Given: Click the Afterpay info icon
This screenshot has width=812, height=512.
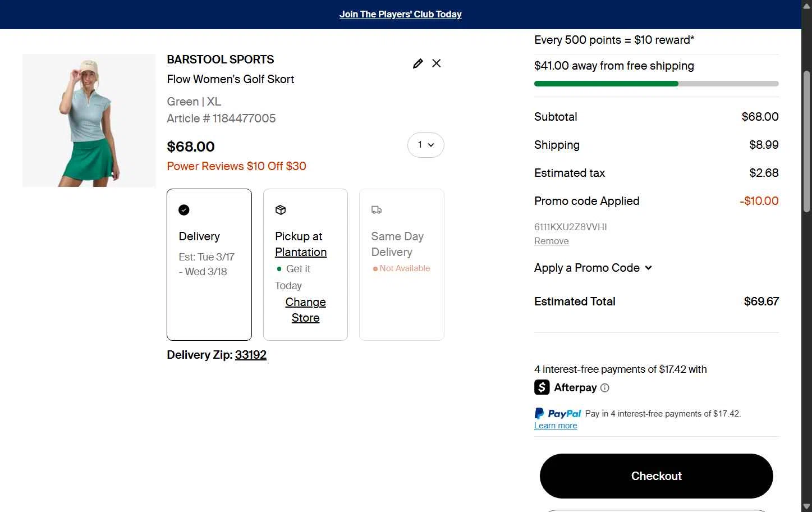Looking at the screenshot, I should tap(605, 388).
